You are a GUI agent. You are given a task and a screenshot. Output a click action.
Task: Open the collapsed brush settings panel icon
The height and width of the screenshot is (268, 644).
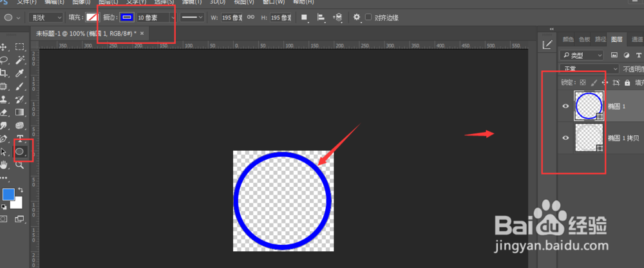(x=547, y=45)
